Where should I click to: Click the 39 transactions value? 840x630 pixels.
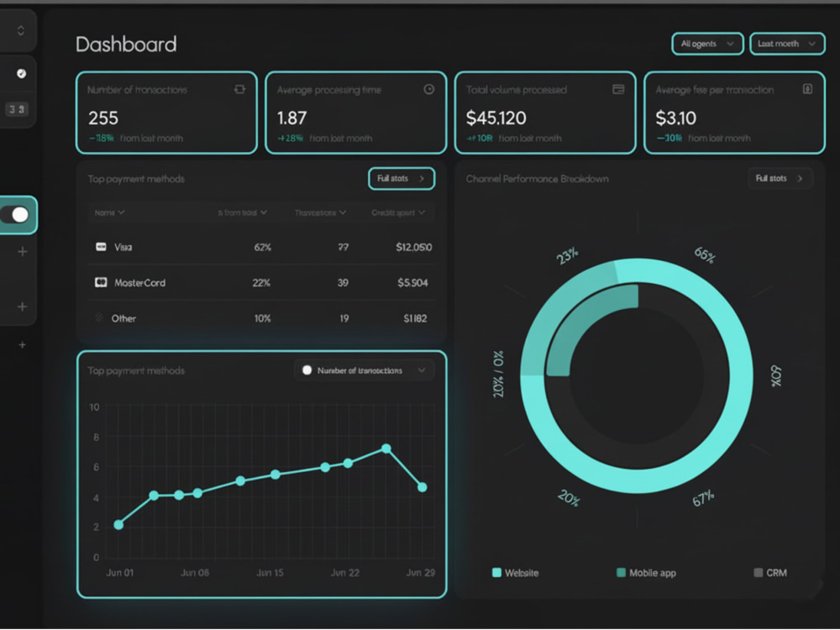click(343, 282)
